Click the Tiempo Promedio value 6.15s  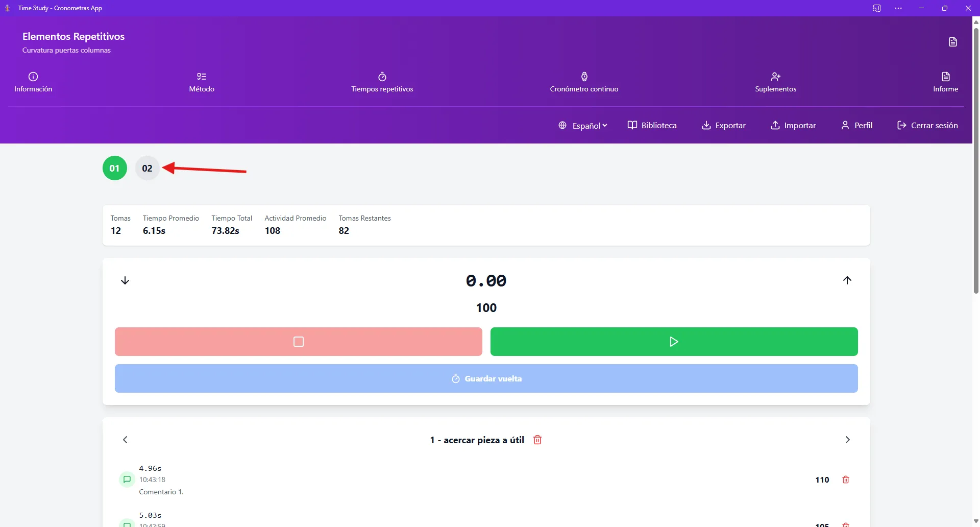(154, 231)
